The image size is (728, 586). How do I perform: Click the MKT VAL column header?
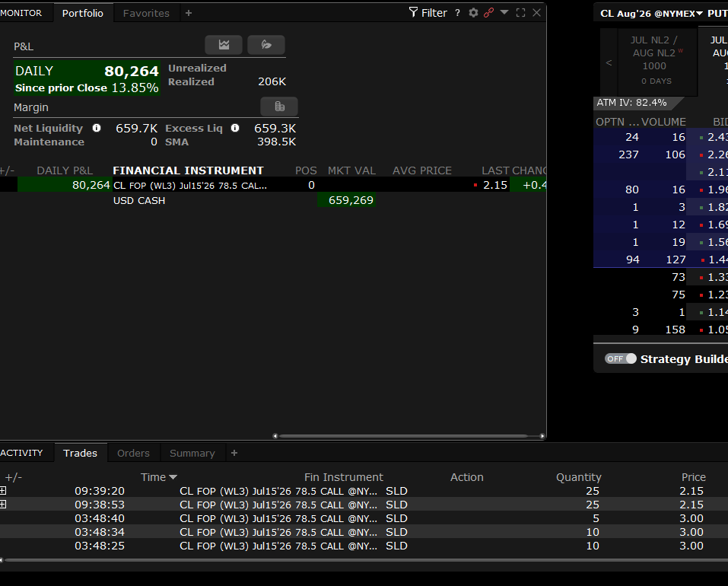tap(351, 170)
